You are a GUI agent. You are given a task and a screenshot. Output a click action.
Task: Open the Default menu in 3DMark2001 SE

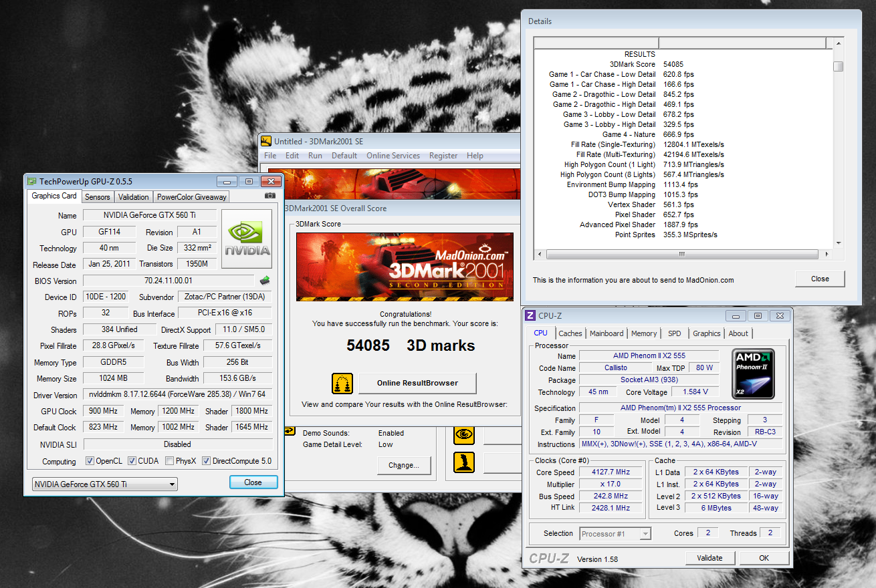344,156
